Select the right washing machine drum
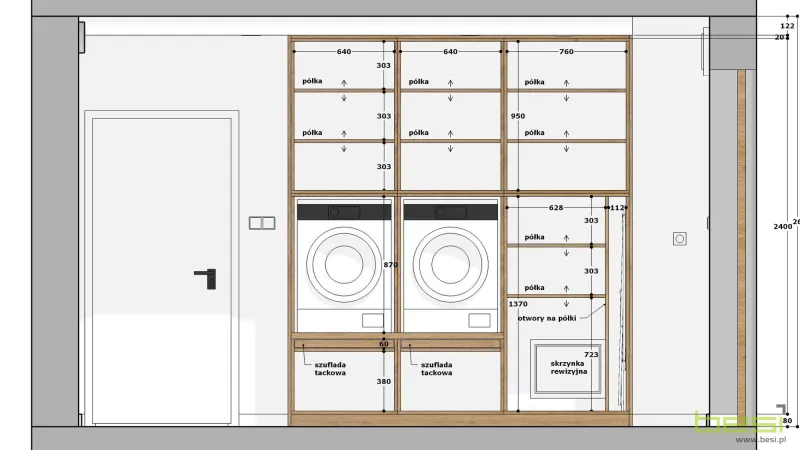 tap(450, 265)
